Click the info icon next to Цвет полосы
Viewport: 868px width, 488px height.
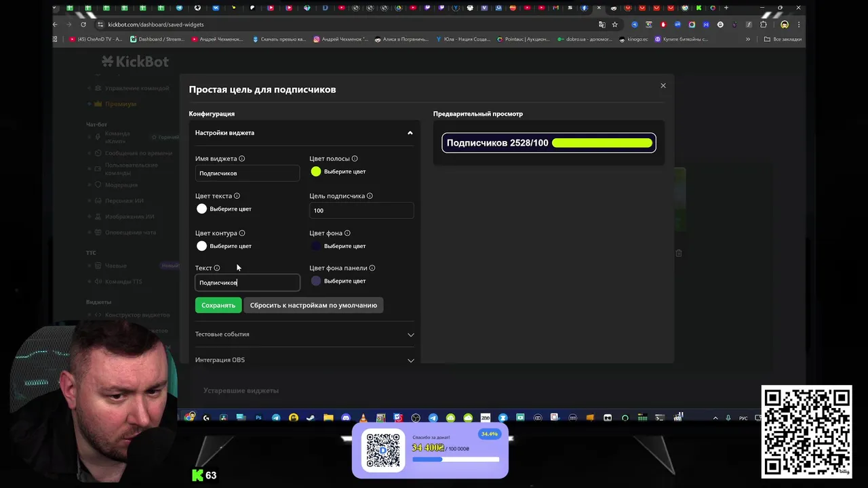pyautogui.click(x=355, y=159)
